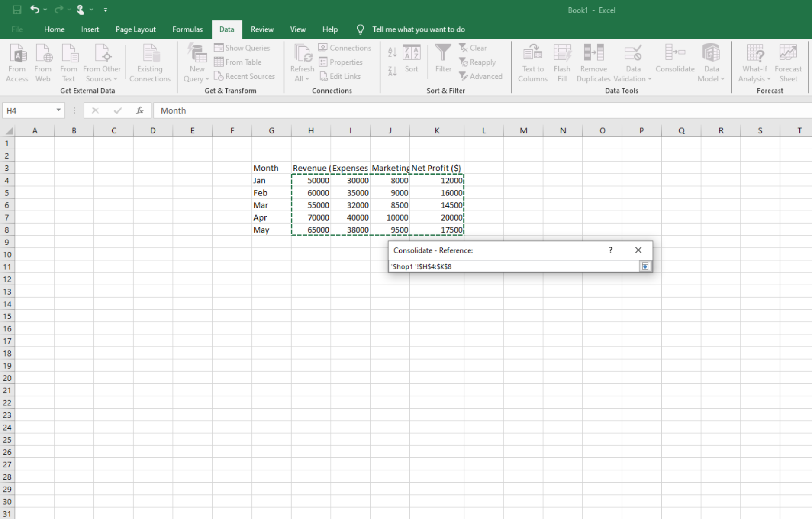Click Reapply filter
The height and width of the screenshot is (519, 812).
[x=477, y=62]
